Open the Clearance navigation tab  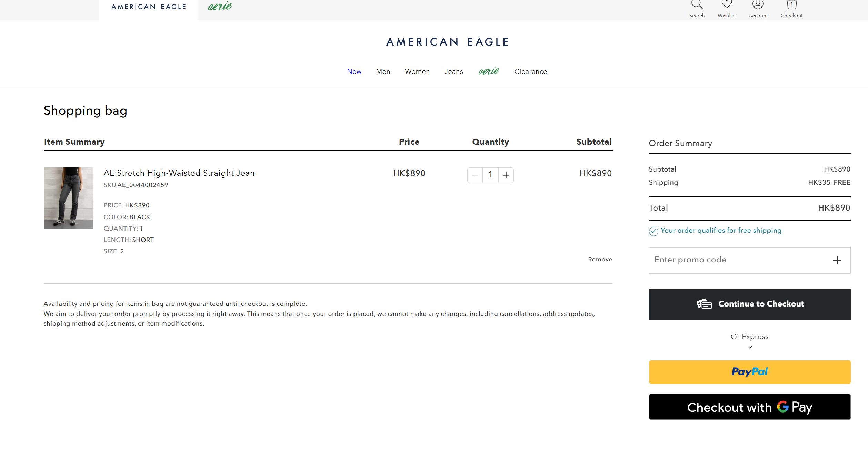pos(530,71)
